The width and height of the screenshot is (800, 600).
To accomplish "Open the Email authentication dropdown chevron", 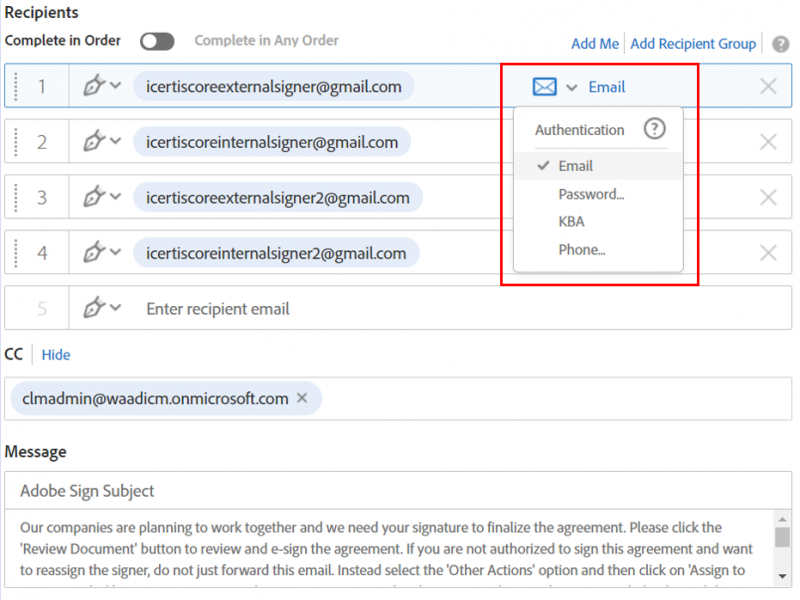I will [572, 88].
